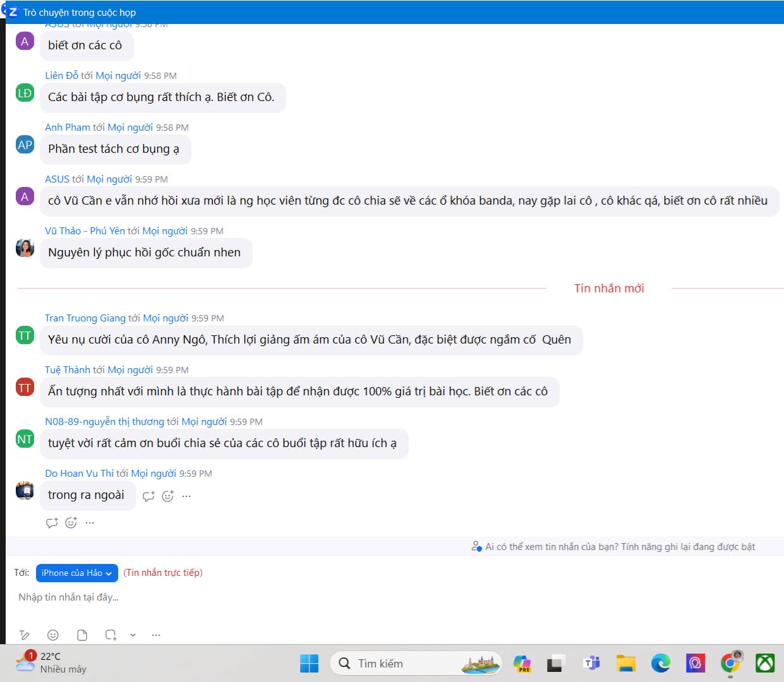Add reaction using the icon right of 'trong ra ngoài'
The image size is (784, 682).
167,496
